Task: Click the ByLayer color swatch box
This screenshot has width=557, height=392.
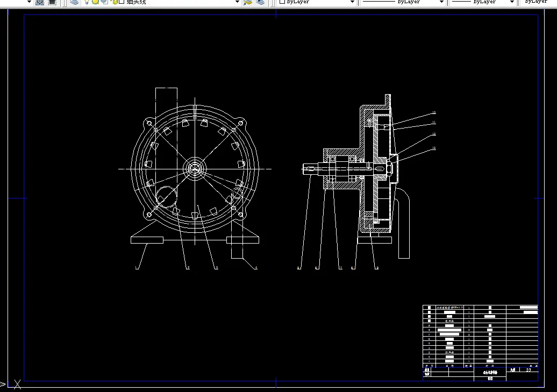Action: click(x=282, y=2)
